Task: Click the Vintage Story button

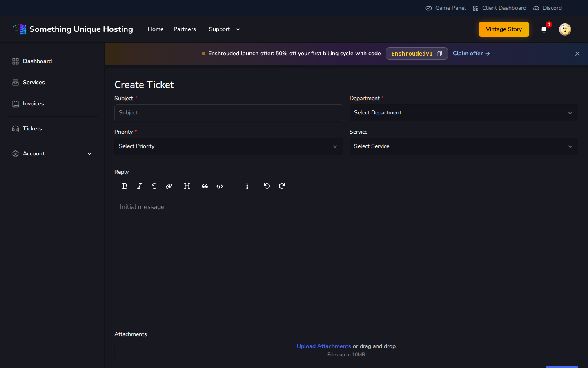Action: (504, 29)
